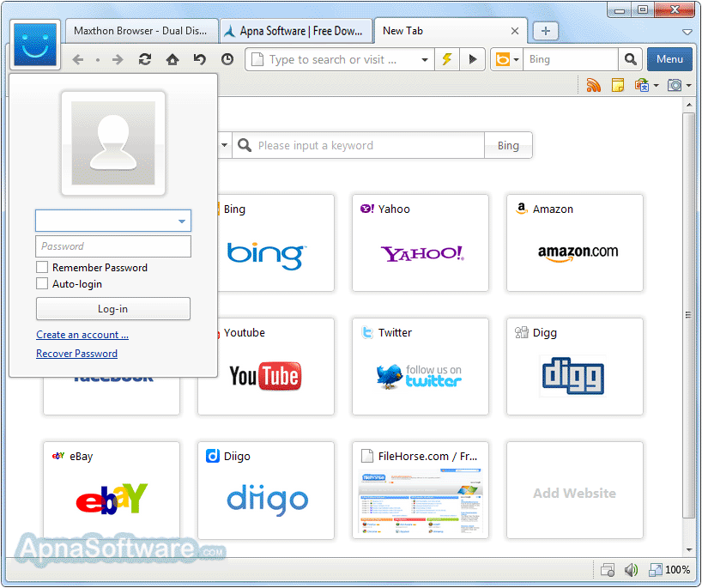Go back with the back arrow

(78, 59)
